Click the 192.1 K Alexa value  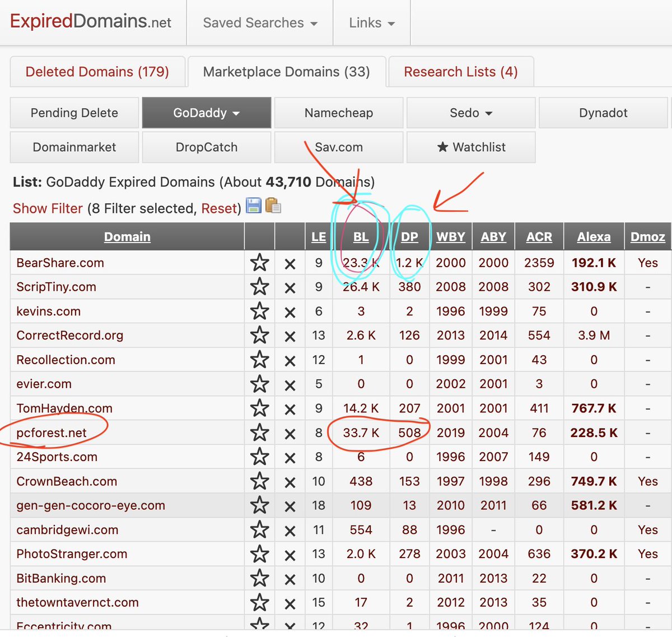594,263
